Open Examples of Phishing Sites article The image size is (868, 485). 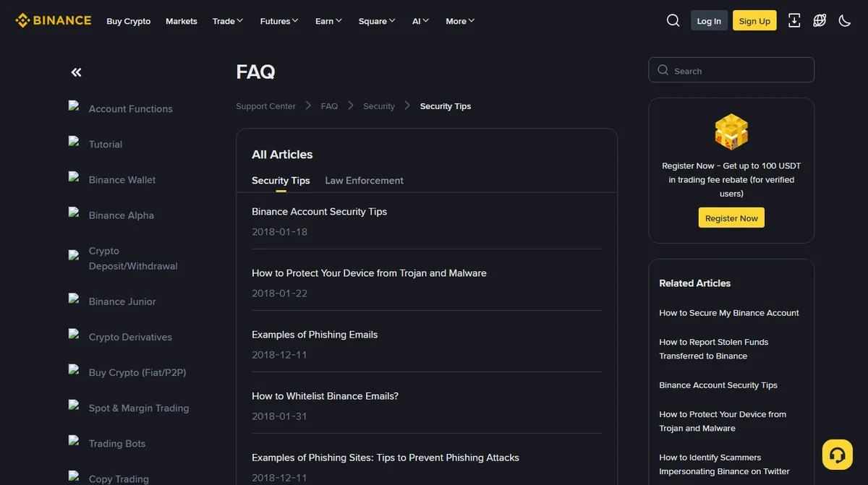[386, 458]
